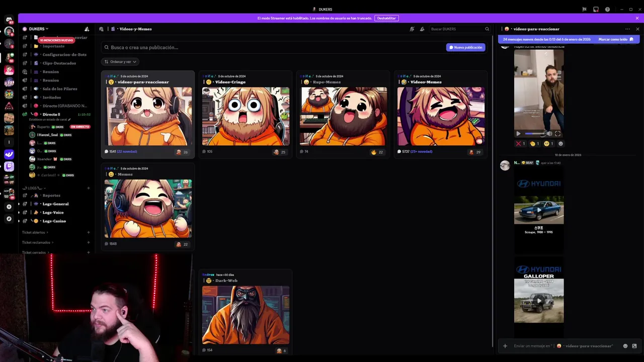Click the Nueva publicación button
644x362 pixels.
pos(466,47)
